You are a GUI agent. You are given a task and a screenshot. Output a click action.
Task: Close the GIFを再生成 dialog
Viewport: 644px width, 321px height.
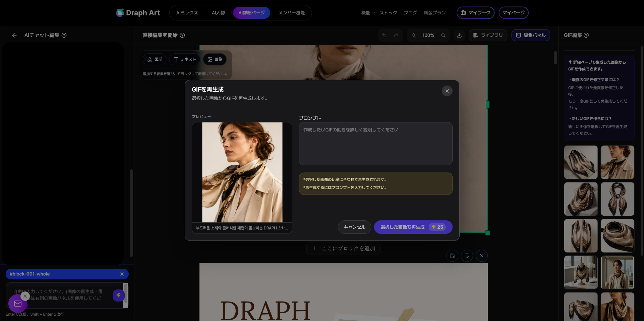pyautogui.click(x=447, y=91)
